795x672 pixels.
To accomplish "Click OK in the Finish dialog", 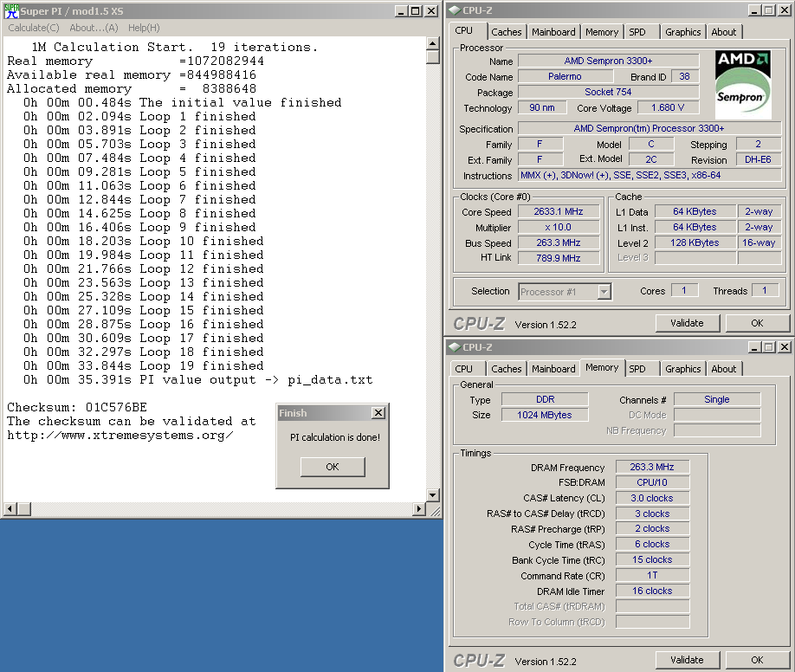I will point(333,467).
